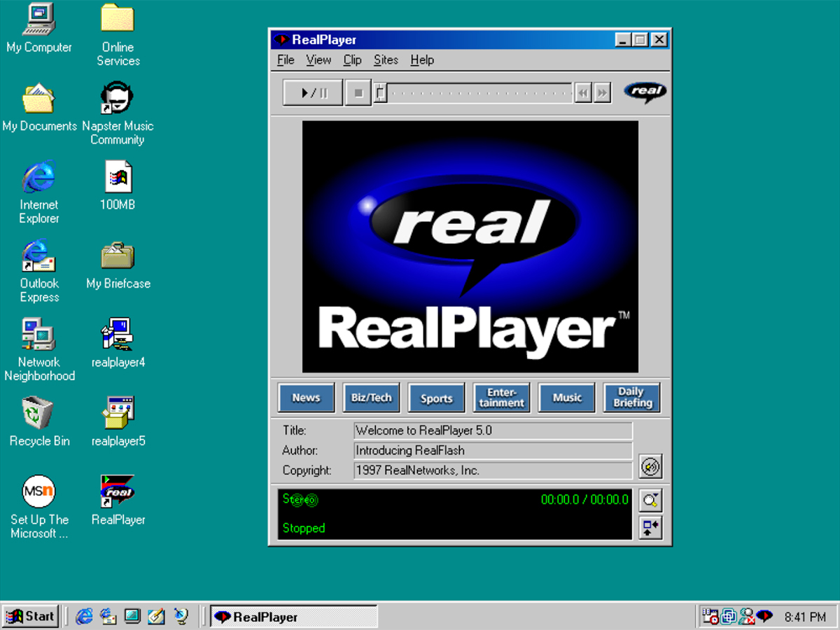Select the Napster Music Community shortcut
Screen dimensions: 840x630
118,114
